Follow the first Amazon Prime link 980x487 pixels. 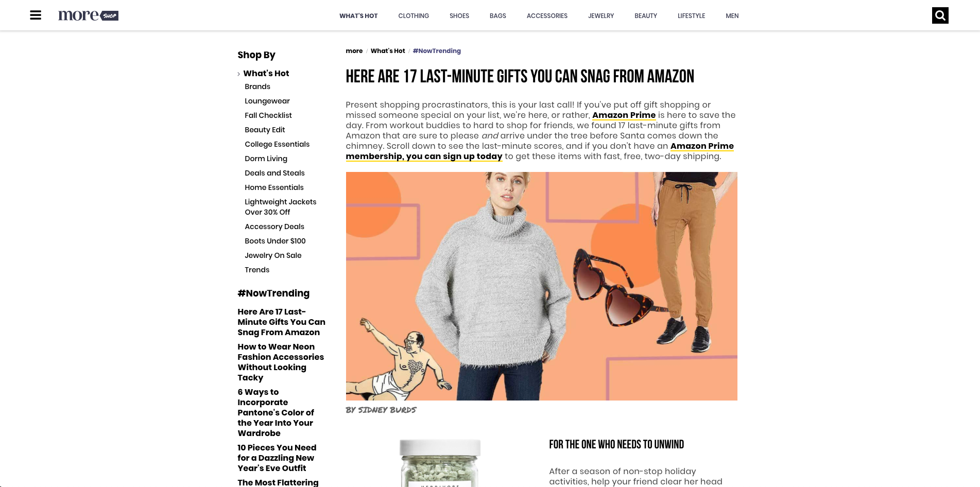[624, 115]
